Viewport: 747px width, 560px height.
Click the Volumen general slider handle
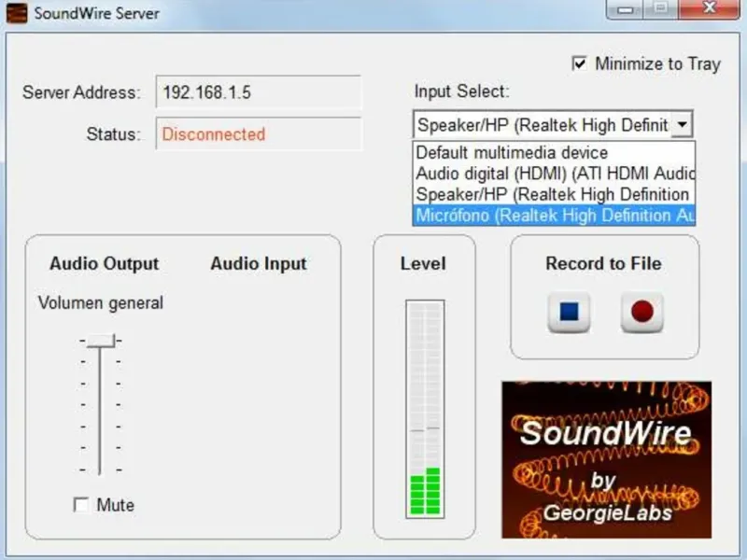(101, 341)
